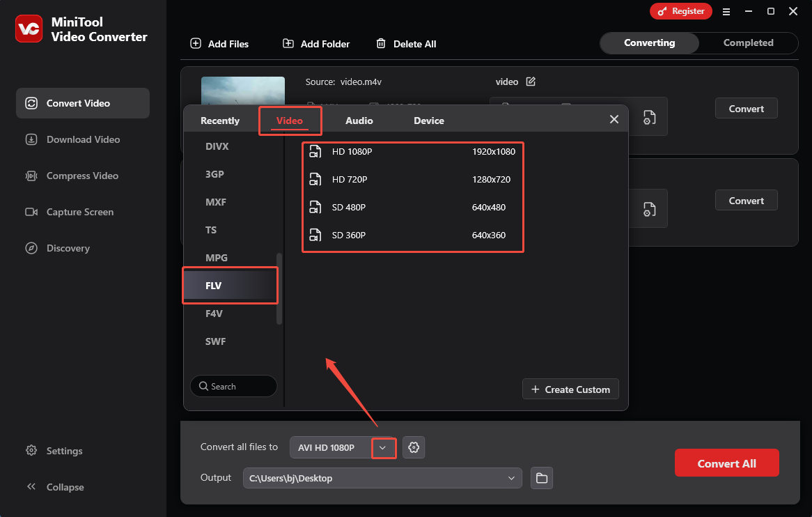Click the first task's Convert button
The image size is (812, 517).
tap(747, 108)
